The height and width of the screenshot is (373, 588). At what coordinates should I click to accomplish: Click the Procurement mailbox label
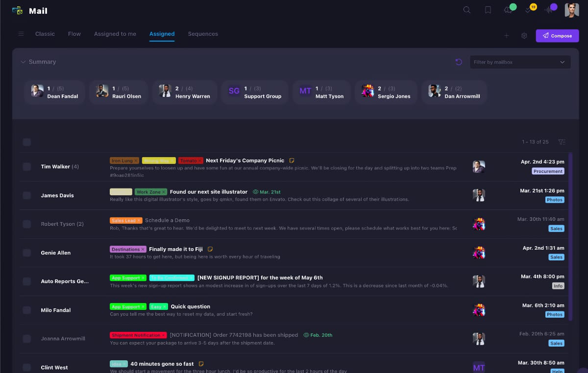(x=548, y=171)
